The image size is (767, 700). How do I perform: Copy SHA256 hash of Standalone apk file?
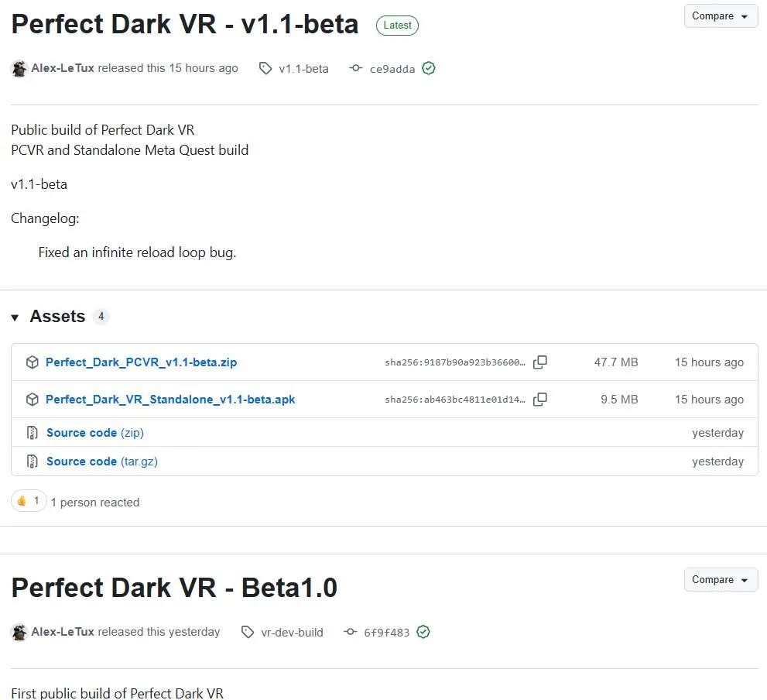pyautogui.click(x=540, y=400)
